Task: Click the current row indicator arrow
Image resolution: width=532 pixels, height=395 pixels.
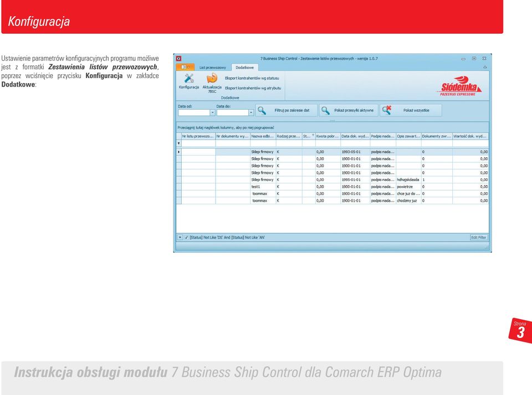Action: (179, 152)
